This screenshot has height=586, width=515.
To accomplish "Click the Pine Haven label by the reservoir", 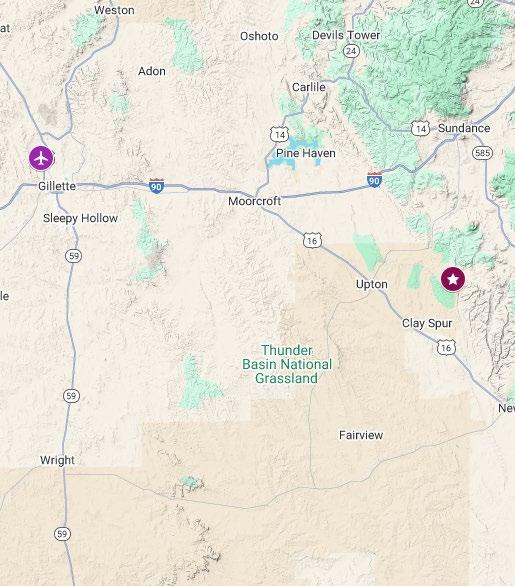I will coord(306,153).
